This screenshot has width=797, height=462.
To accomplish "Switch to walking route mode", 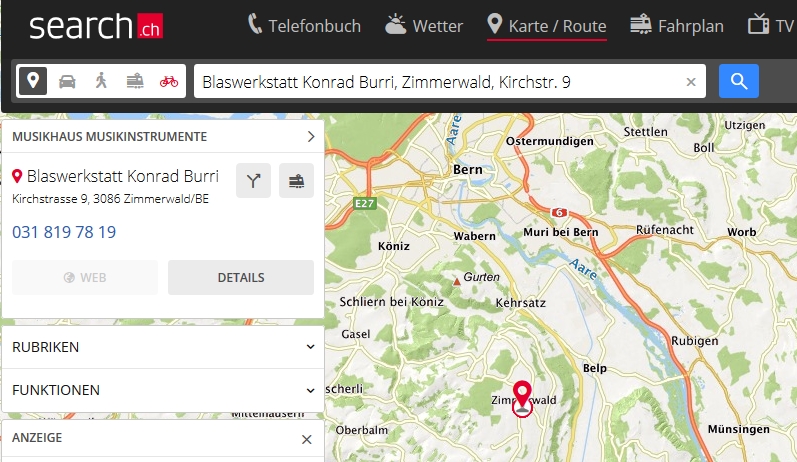I will point(101,81).
